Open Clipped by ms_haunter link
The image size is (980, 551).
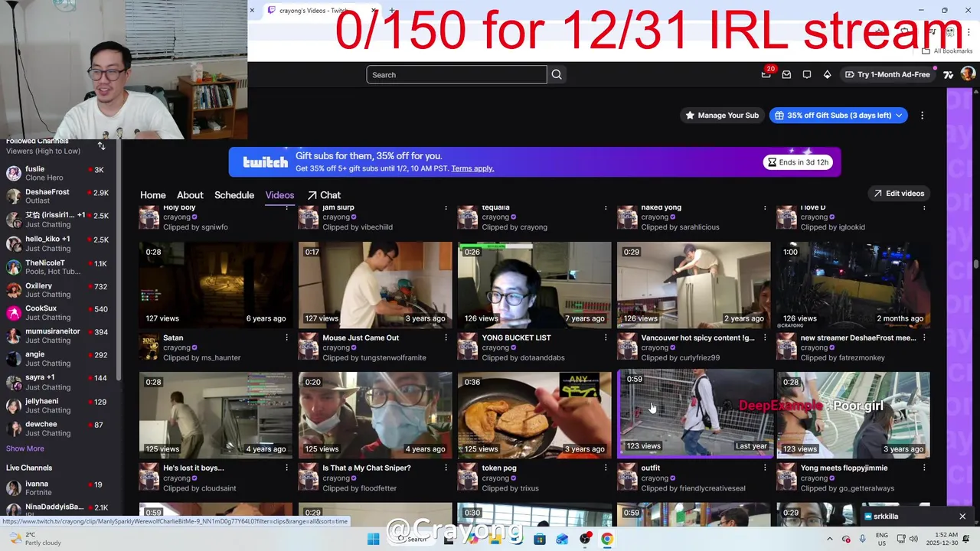[x=201, y=358]
